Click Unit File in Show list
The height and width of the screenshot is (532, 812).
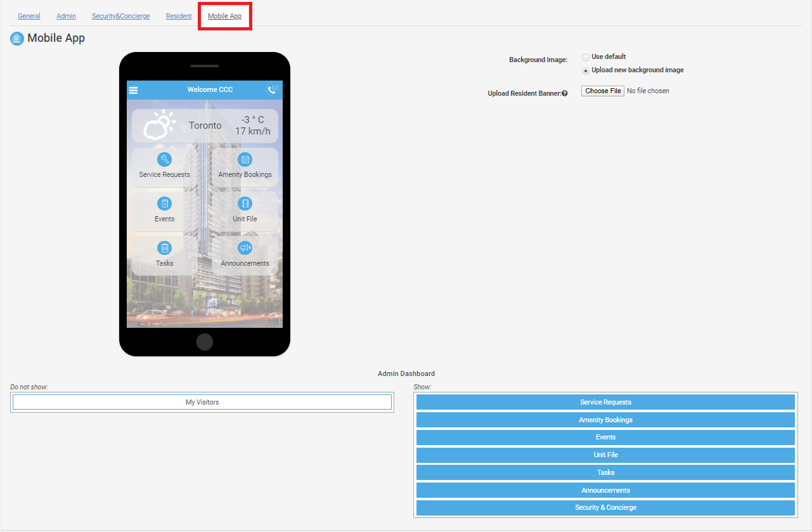point(605,455)
